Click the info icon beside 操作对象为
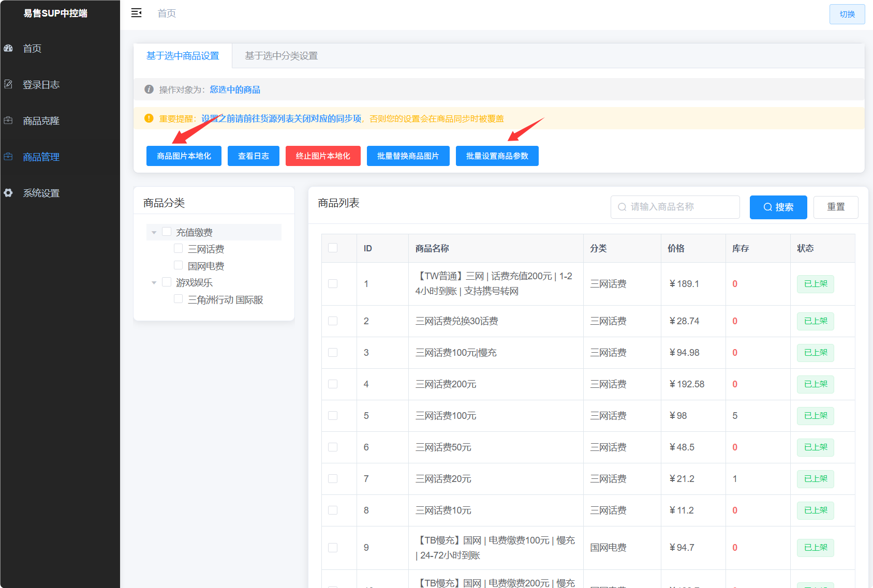 click(149, 89)
